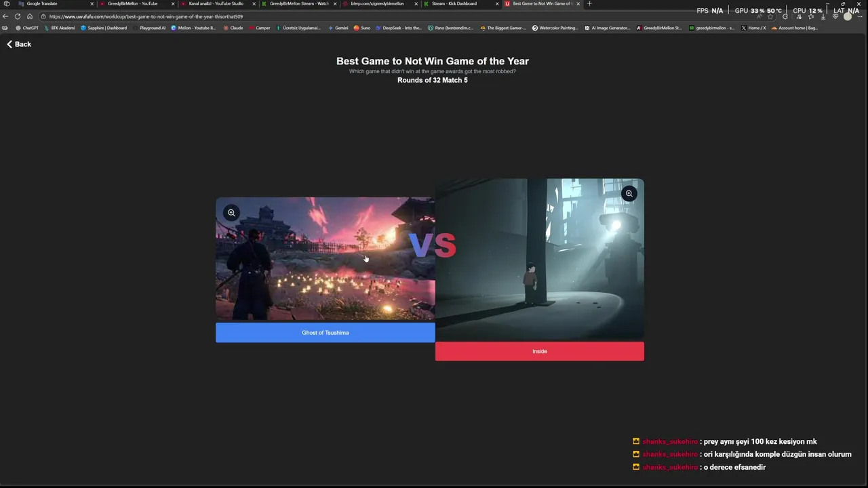868x488 pixels.
Task: Open the Playground AI bookmark
Action: pos(149,28)
